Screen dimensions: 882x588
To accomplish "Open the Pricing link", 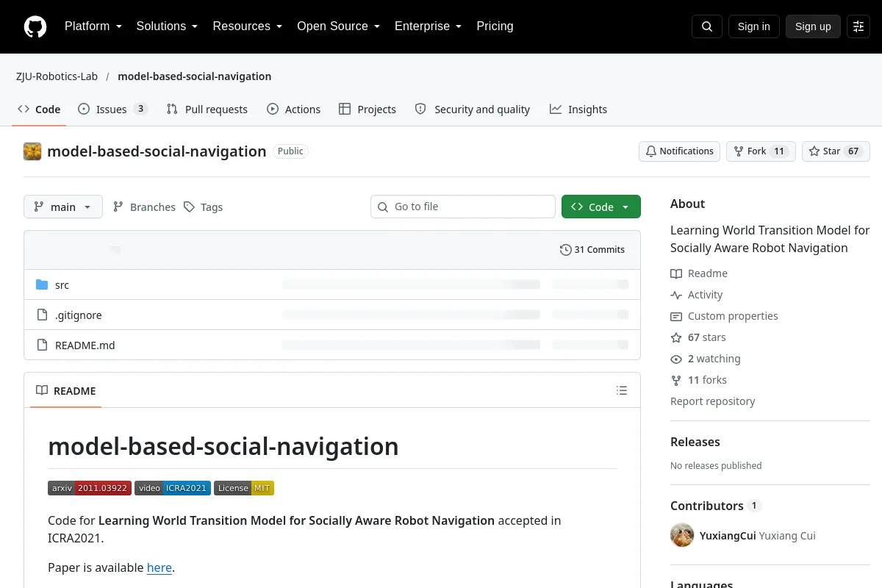I will click(495, 26).
